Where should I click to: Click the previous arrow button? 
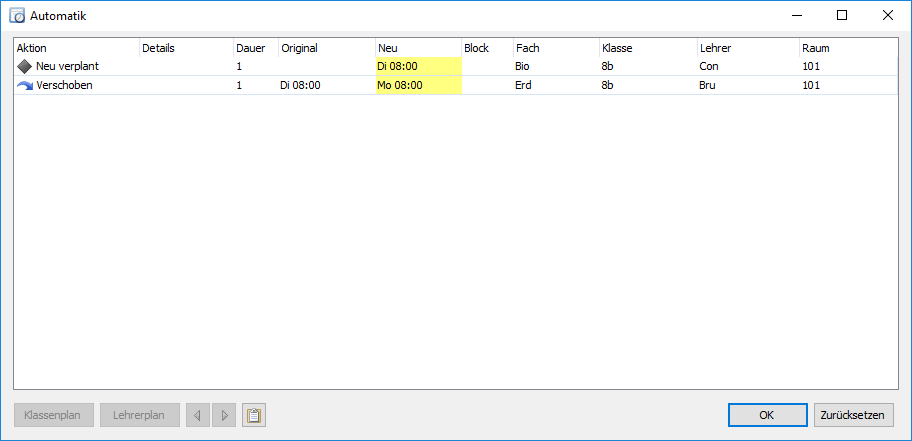(198, 415)
